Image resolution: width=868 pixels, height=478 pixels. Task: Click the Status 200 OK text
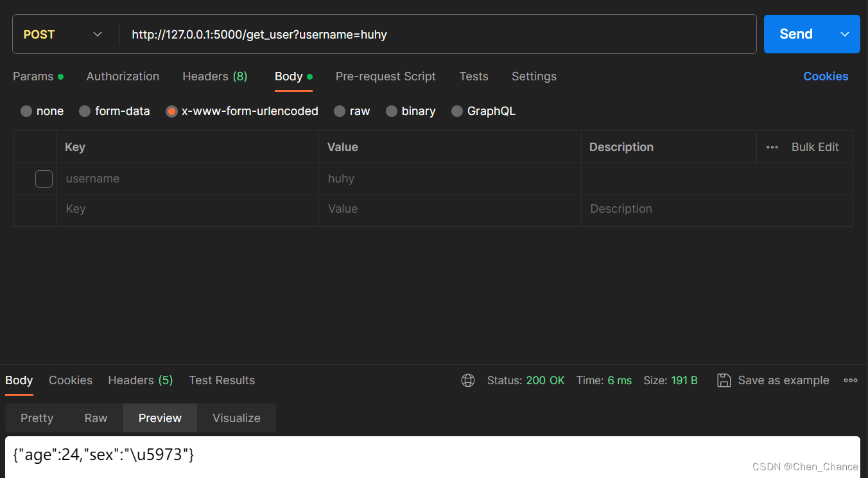[526, 380]
